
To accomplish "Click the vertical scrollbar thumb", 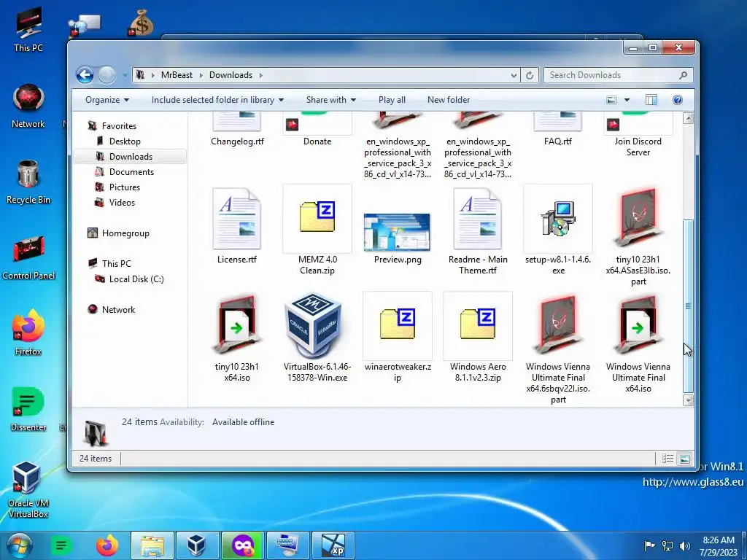I will [x=688, y=306].
